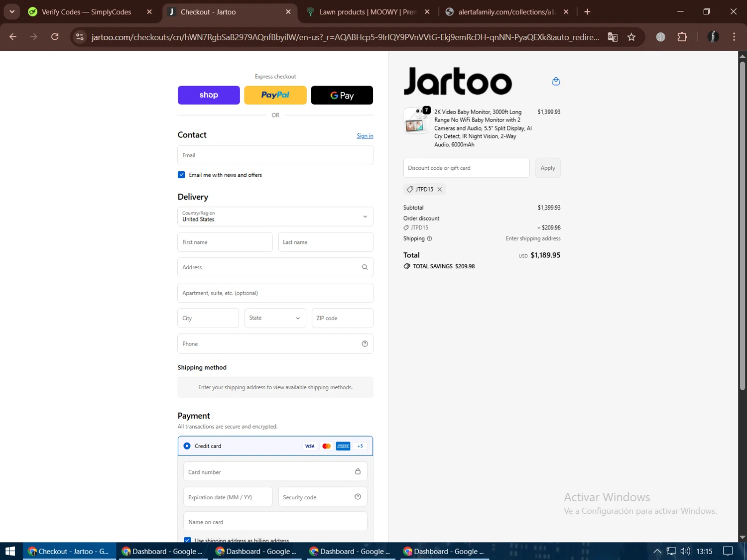Open the site information icon in address bar
Screen dimensions: 747x560
80,37
